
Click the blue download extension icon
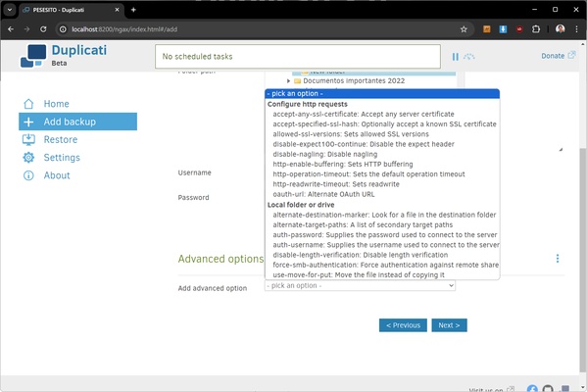503,29
